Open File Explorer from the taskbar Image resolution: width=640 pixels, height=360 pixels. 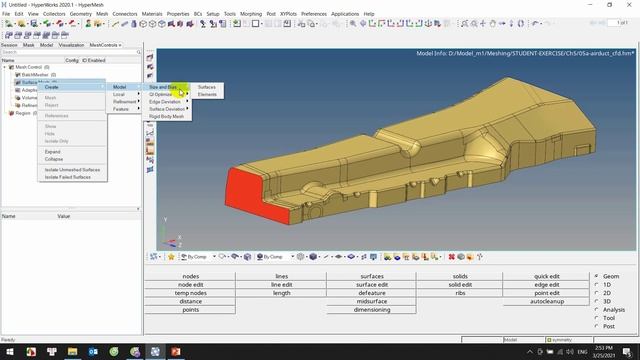pos(73,351)
